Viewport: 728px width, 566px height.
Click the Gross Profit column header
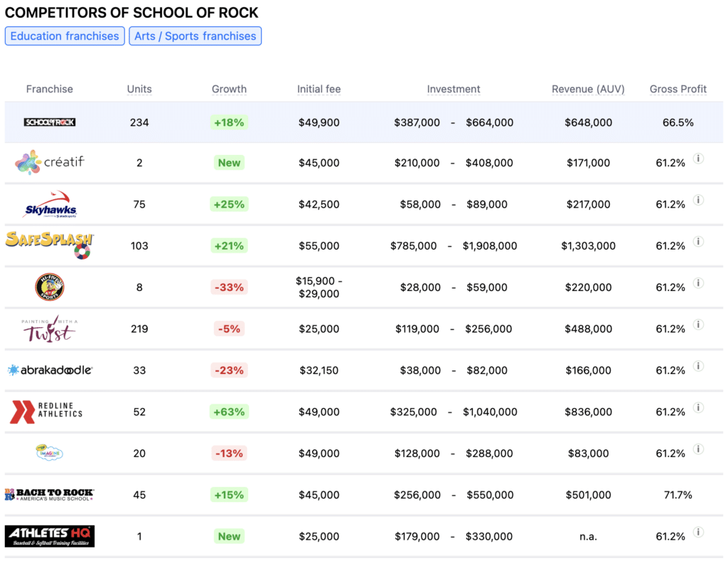[x=678, y=89]
